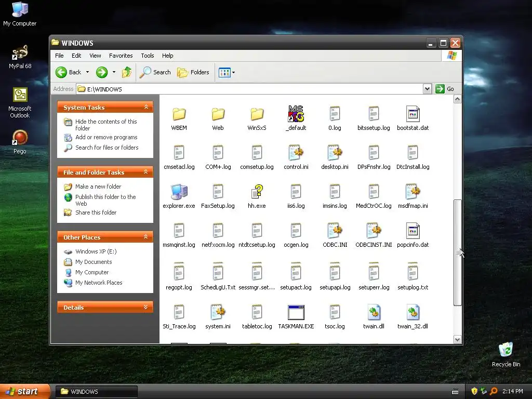Click the vertical scrollbar thumb
This screenshot has width=532, height=399.
point(457,253)
